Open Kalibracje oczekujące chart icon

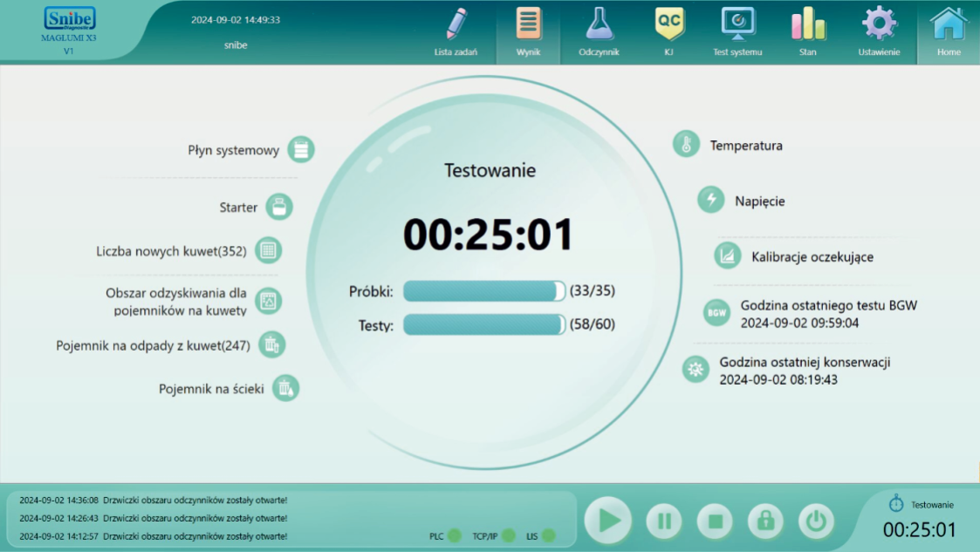coord(728,256)
